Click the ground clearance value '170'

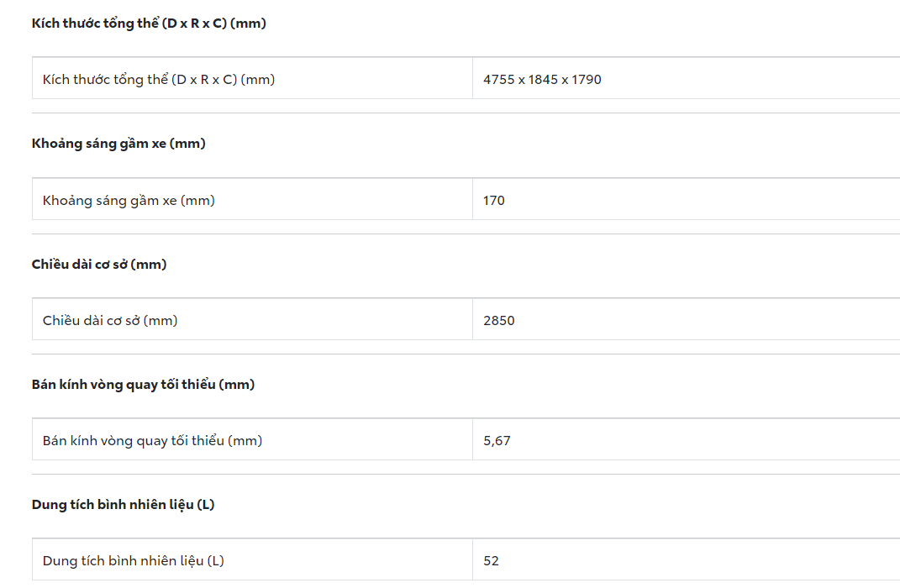pos(494,201)
